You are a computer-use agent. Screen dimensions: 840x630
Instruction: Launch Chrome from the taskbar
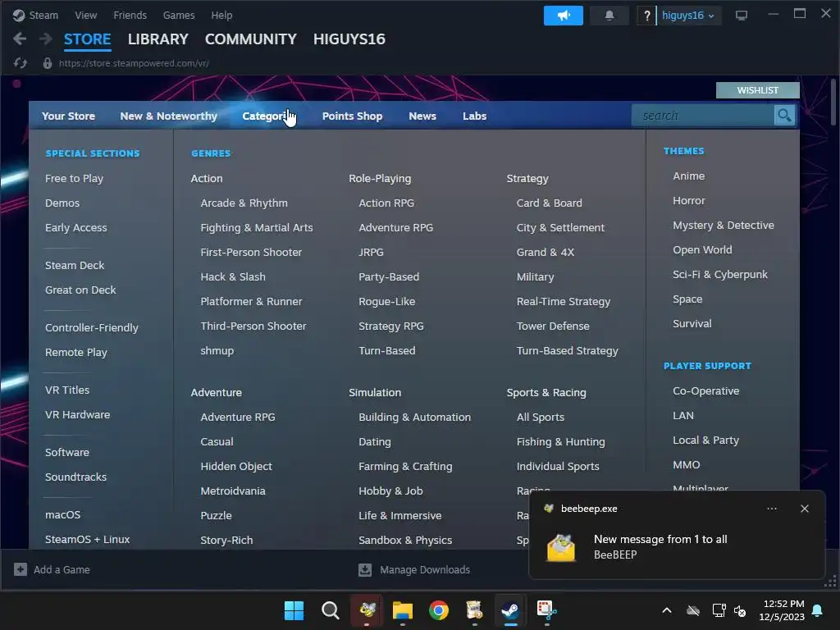(x=439, y=610)
